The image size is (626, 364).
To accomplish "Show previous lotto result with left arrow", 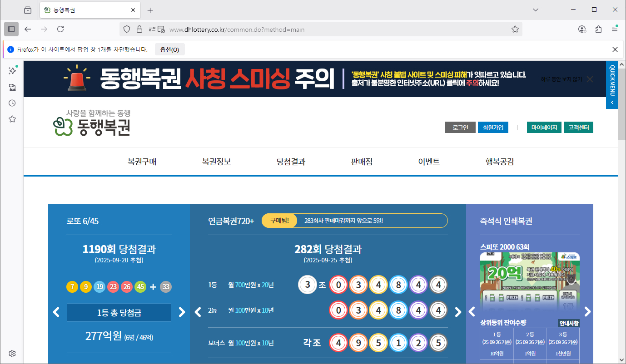I will pyautogui.click(x=56, y=312).
